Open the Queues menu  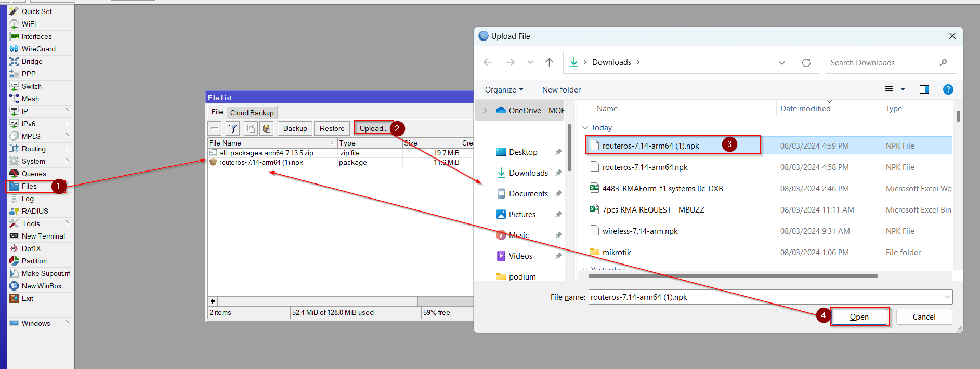[x=34, y=174]
